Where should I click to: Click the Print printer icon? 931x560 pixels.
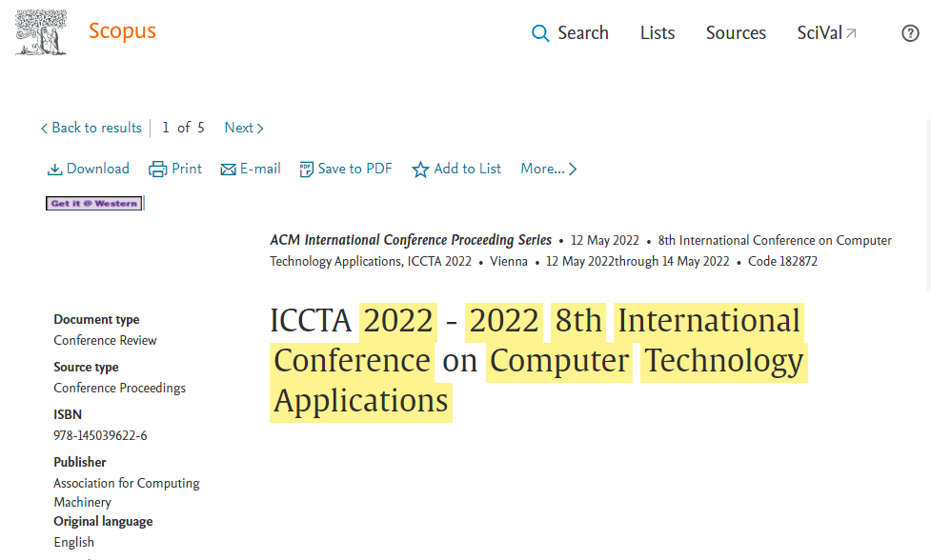pyautogui.click(x=157, y=170)
